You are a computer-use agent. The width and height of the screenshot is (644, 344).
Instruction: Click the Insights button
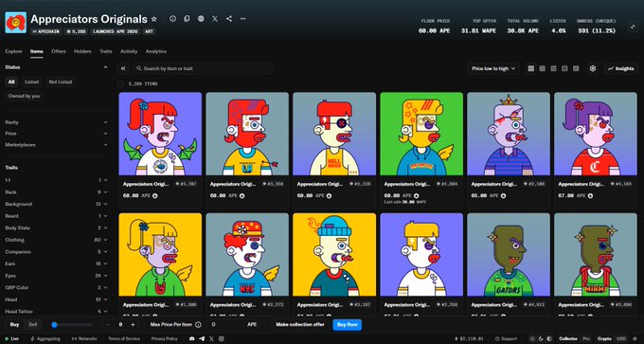tap(621, 68)
